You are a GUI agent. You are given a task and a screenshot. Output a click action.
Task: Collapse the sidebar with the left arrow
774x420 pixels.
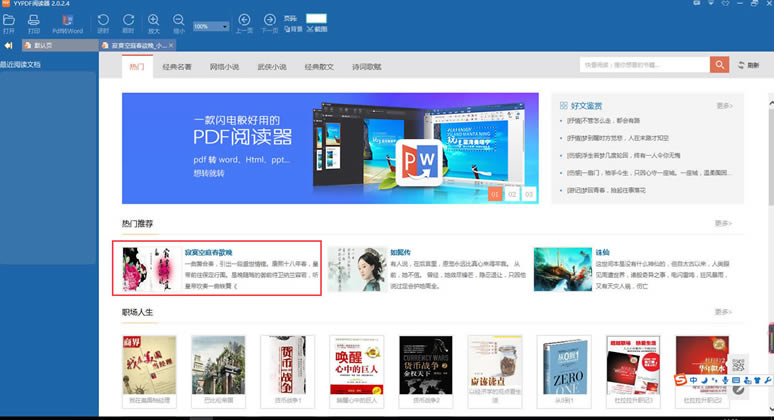tap(8, 45)
